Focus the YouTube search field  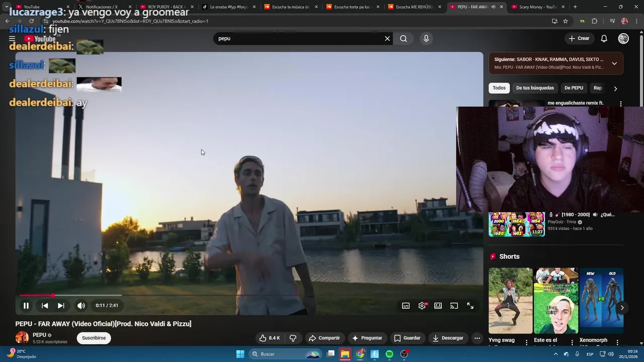(x=299, y=39)
